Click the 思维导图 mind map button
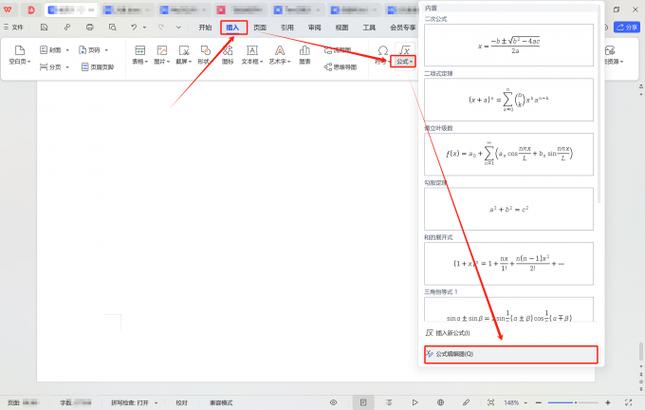 coord(340,67)
